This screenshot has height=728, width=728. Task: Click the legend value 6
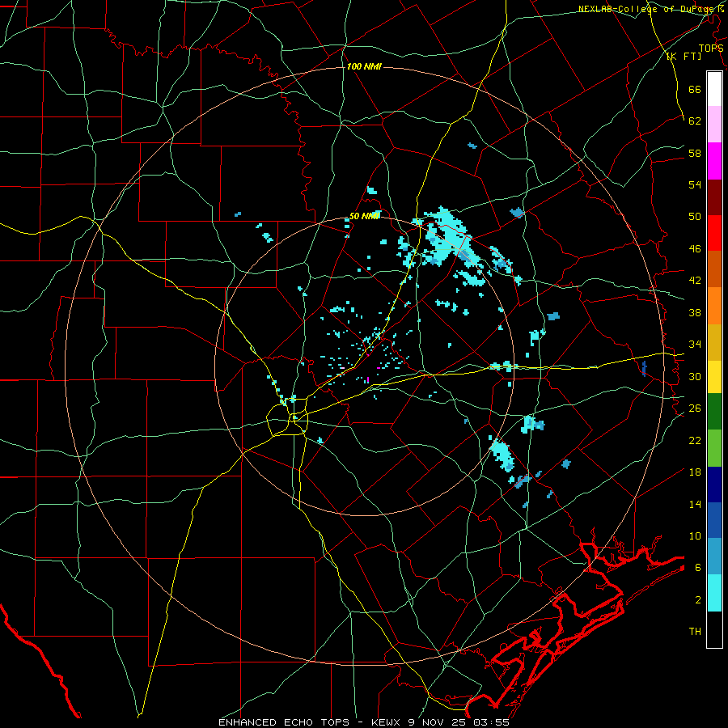698,567
